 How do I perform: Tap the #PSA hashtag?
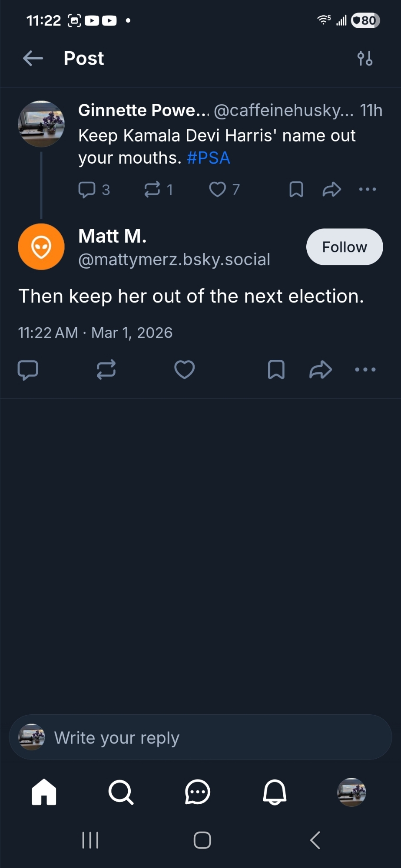(x=209, y=158)
